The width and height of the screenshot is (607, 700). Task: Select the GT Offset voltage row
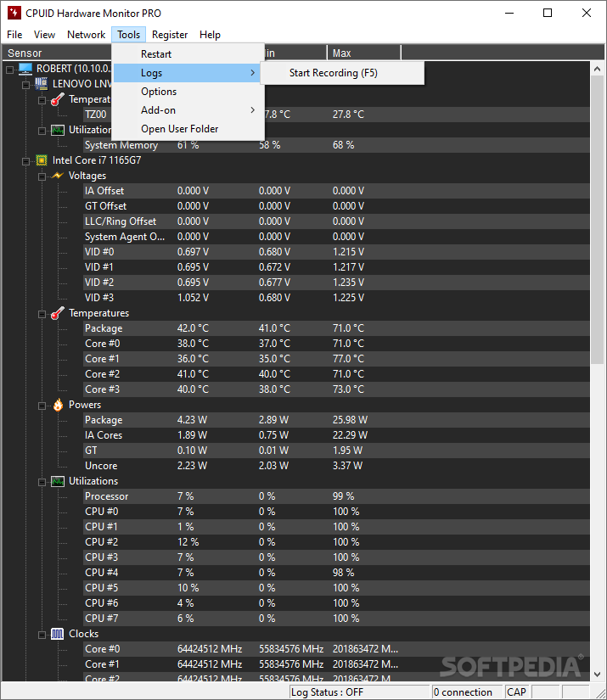336,206
